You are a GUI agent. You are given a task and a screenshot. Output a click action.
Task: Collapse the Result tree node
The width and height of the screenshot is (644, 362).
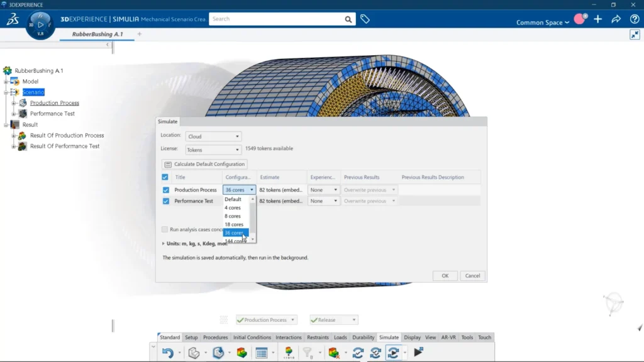[6, 124]
